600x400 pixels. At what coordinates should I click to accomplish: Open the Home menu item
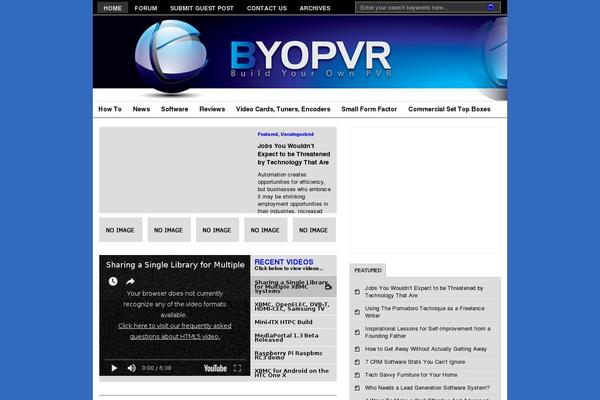tap(112, 8)
